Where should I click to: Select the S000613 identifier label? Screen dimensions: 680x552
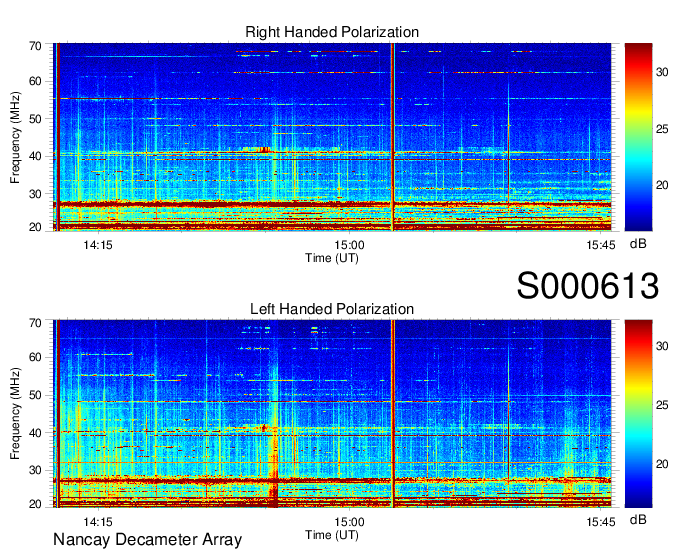tap(588, 286)
